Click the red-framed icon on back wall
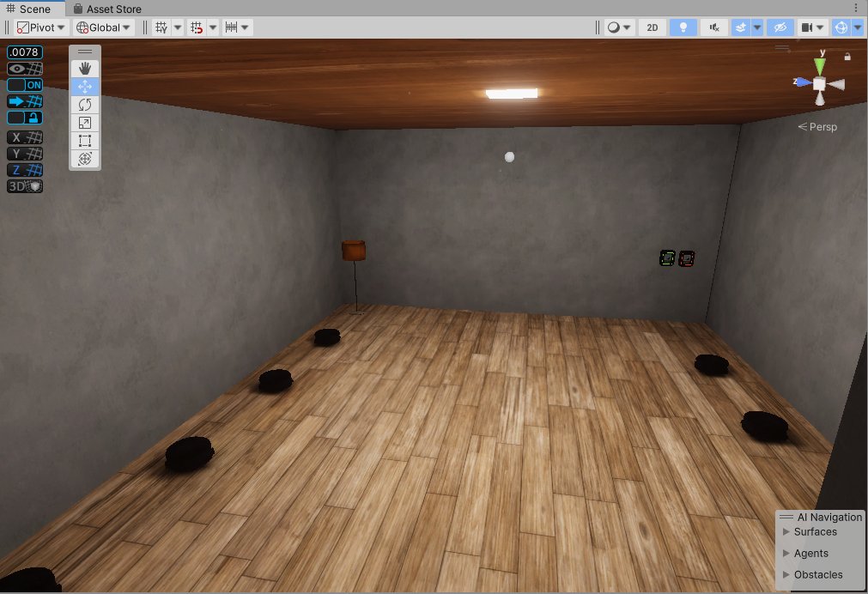The width and height of the screenshot is (868, 594). pyautogui.click(x=687, y=258)
